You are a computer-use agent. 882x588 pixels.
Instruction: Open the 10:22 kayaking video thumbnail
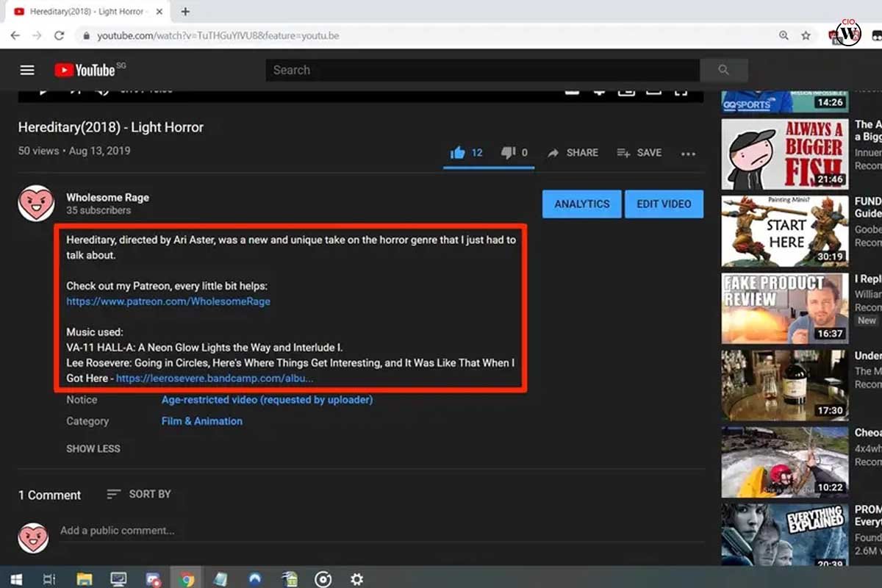(785, 462)
